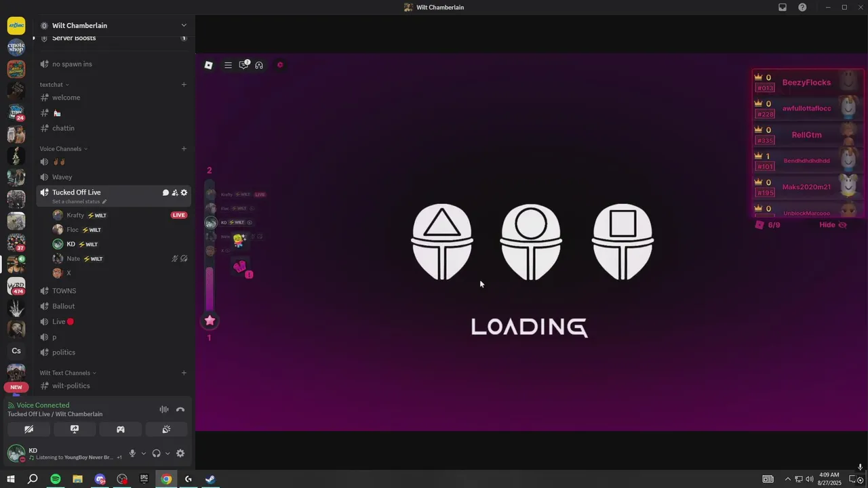The width and height of the screenshot is (868, 488).
Task: Open microphone input options arrow
Action: [143, 453]
